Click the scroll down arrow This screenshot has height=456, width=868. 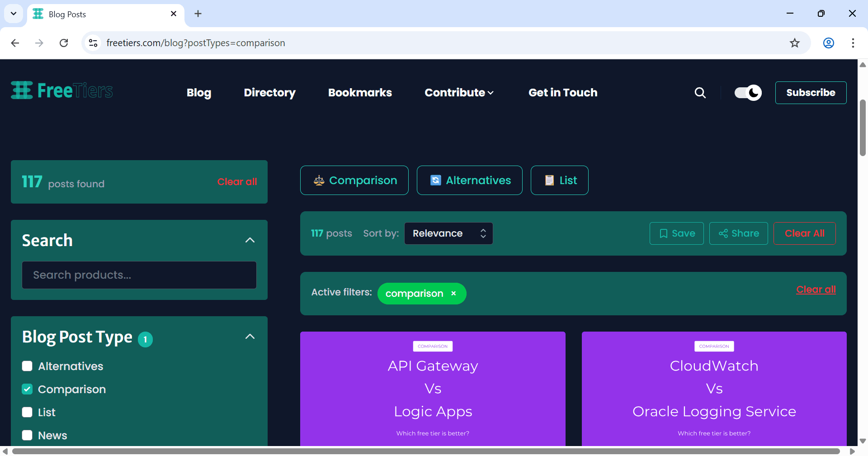tap(863, 441)
